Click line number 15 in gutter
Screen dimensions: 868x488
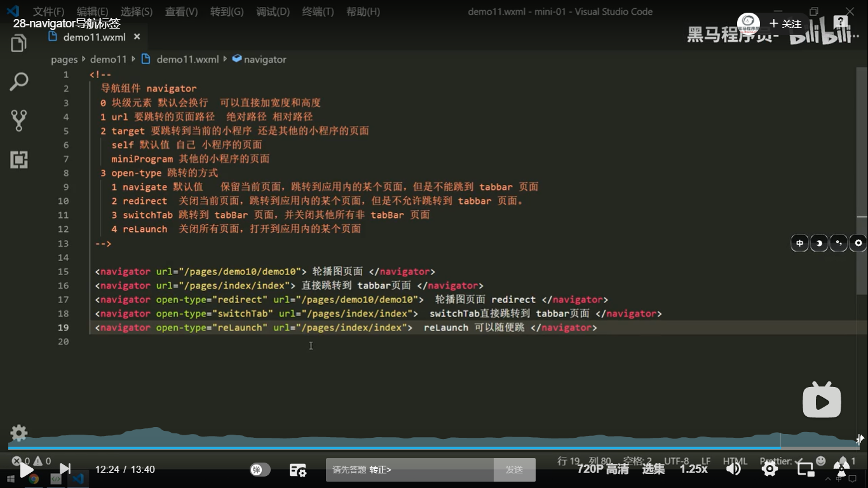[x=63, y=271]
